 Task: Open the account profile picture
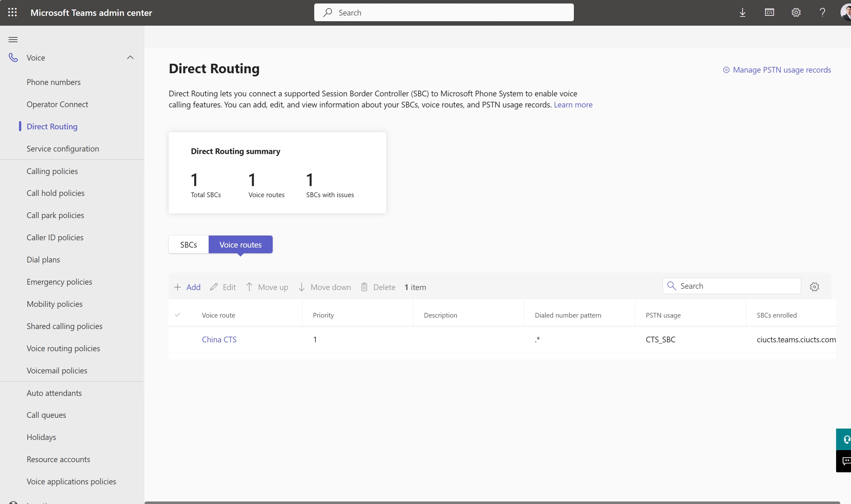[846, 13]
